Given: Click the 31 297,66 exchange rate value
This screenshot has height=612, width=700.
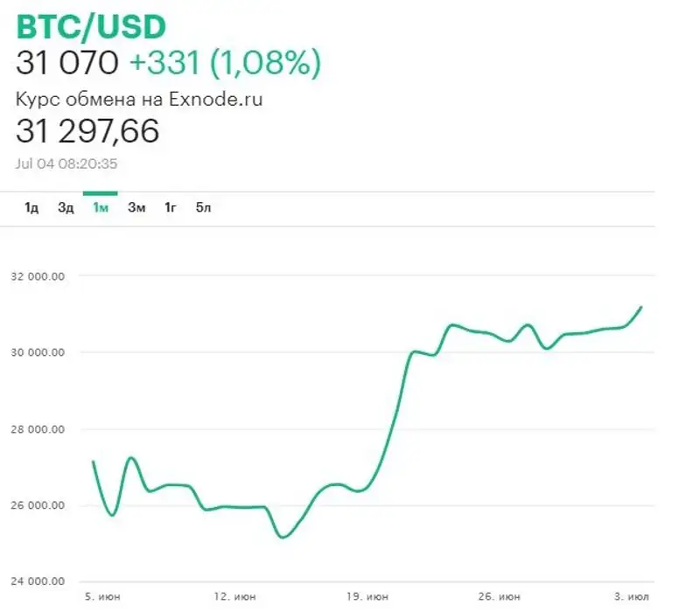Looking at the screenshot, I should point(87,131).
